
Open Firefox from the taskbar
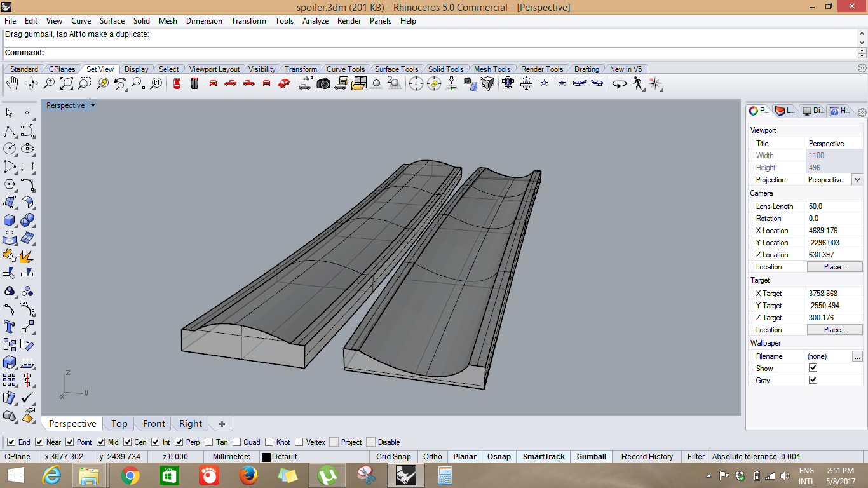[248, 475]
